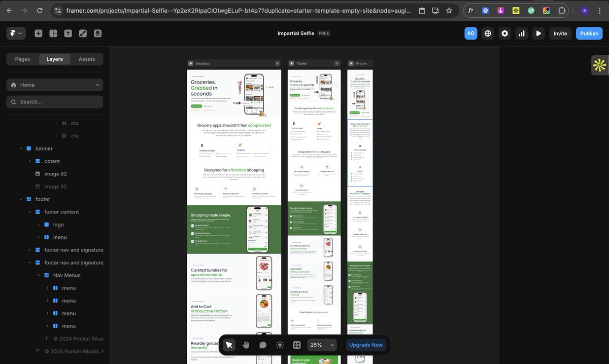Image resolution: width=609 pixels, height=364 pixels.
Task: Select the Hand pan tool
Action: [246, 345]
